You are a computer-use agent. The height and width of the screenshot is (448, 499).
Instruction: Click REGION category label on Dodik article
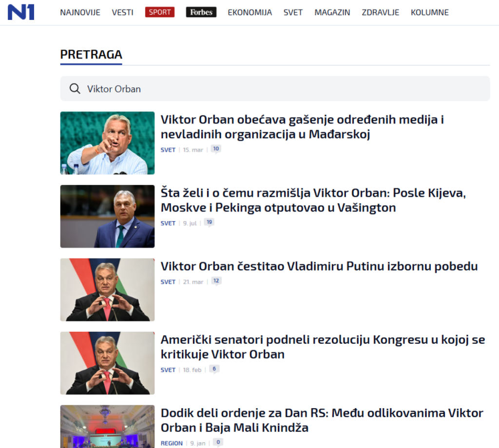172,443
